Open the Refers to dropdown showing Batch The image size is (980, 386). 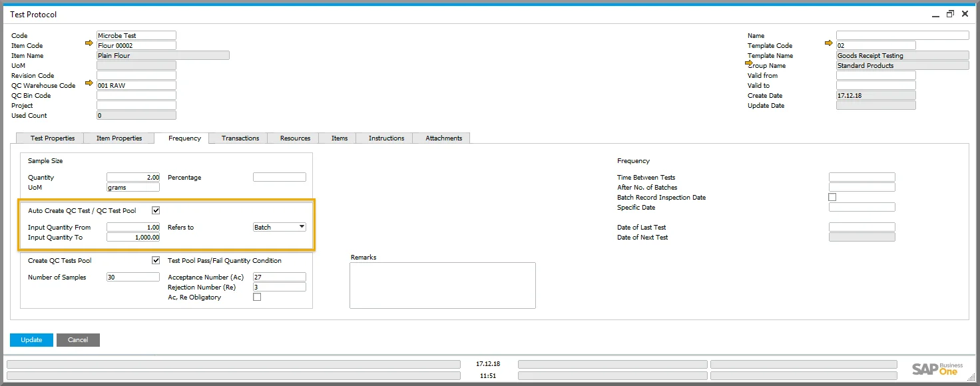[x=280, y=227]
